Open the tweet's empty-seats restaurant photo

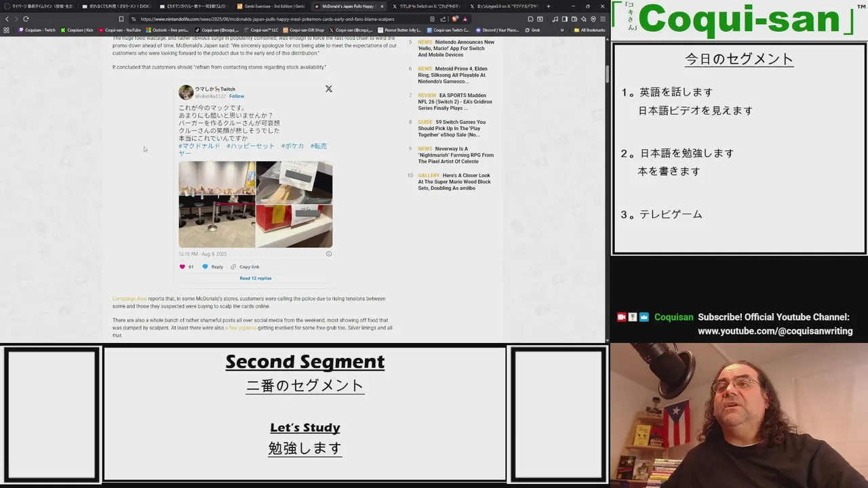point(217,204)
